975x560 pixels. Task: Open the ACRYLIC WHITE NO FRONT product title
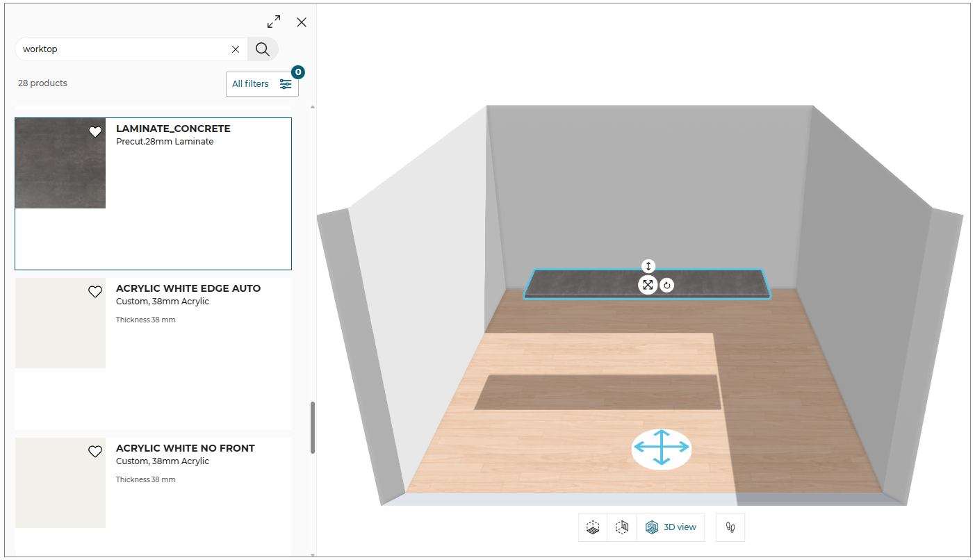pos(186,448)
